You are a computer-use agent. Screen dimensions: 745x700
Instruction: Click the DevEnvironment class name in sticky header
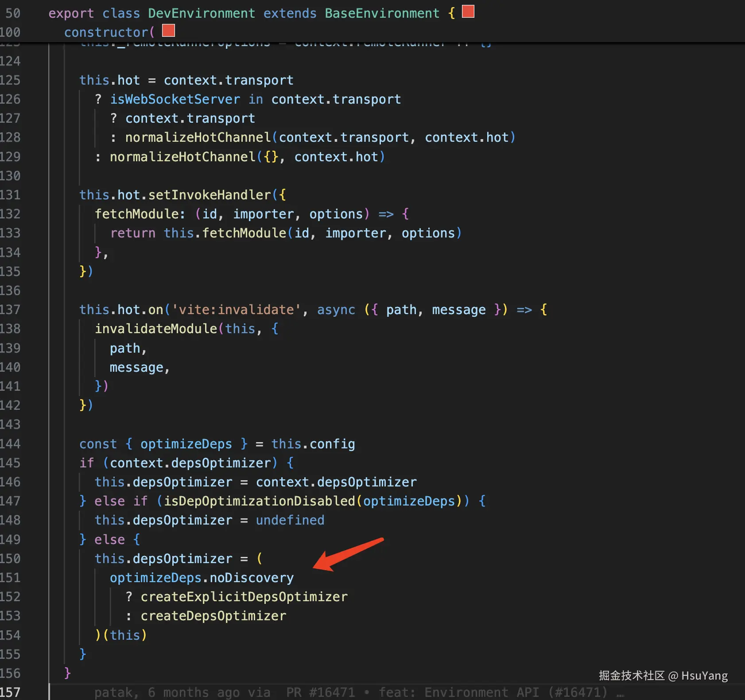click(x=202, y=13)
